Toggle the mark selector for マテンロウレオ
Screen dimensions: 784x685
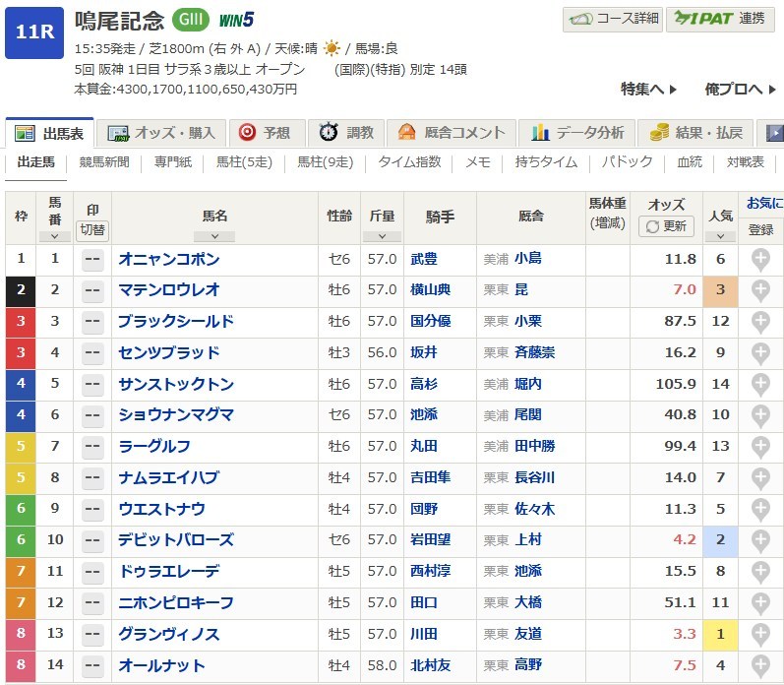92,290
